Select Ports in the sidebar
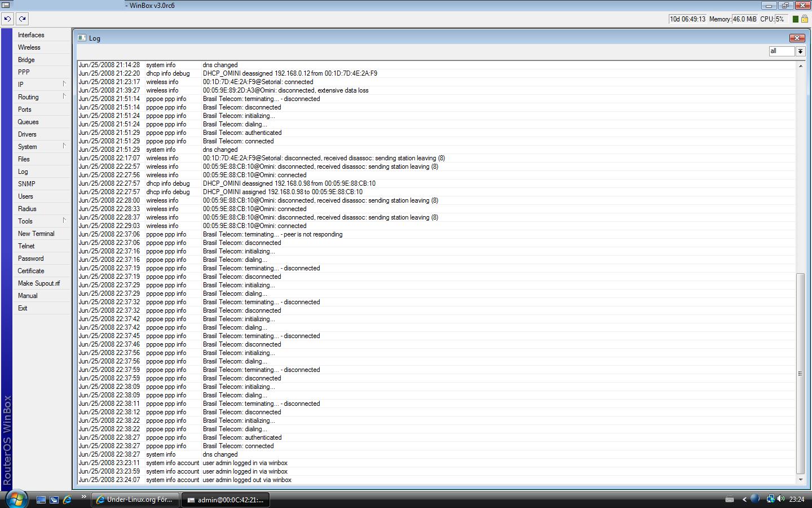812x508 pixels. 42,110
